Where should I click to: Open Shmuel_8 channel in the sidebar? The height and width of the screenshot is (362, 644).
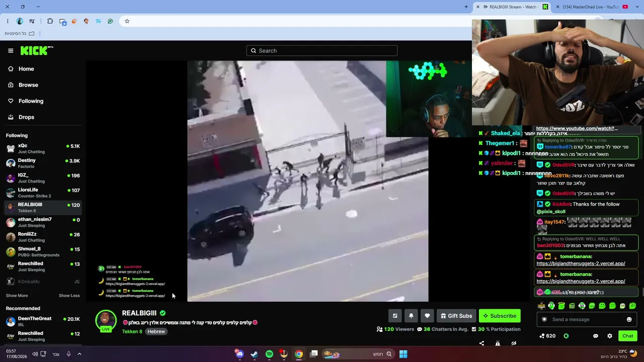coord(43,251)
